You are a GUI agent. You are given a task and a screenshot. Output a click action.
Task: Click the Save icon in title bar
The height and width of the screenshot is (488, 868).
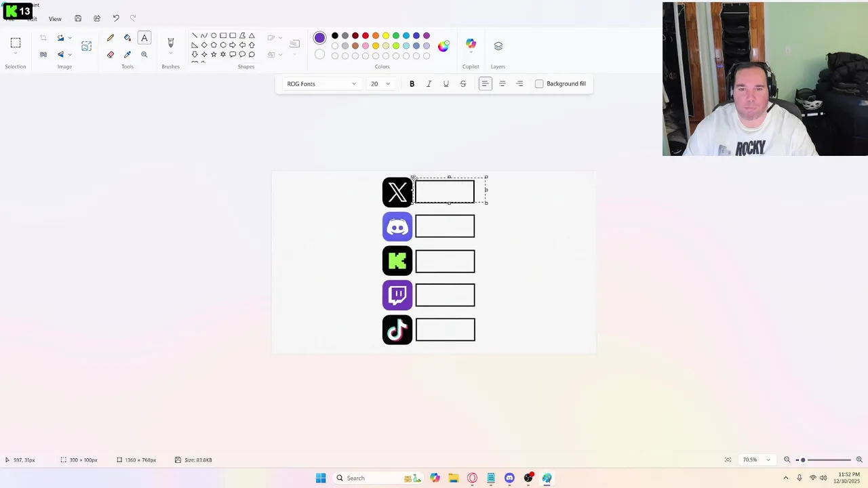coord(78,18)
